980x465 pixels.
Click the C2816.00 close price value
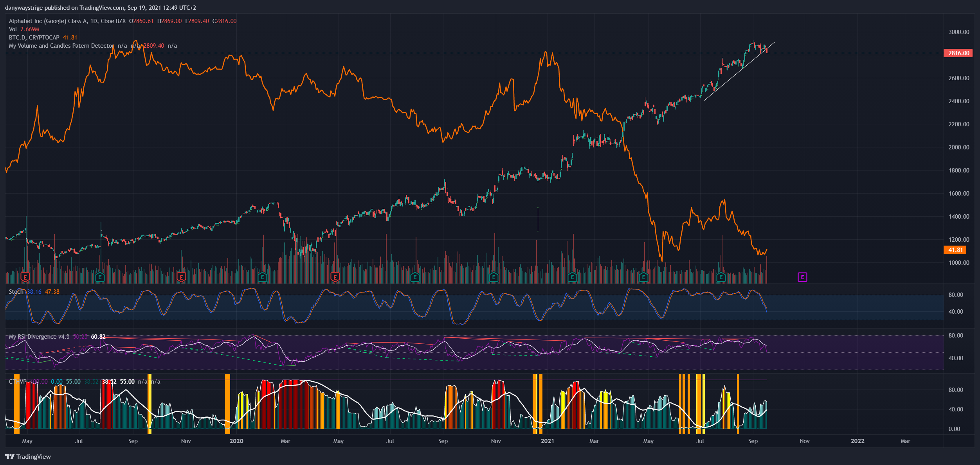(x=225, y=21)
